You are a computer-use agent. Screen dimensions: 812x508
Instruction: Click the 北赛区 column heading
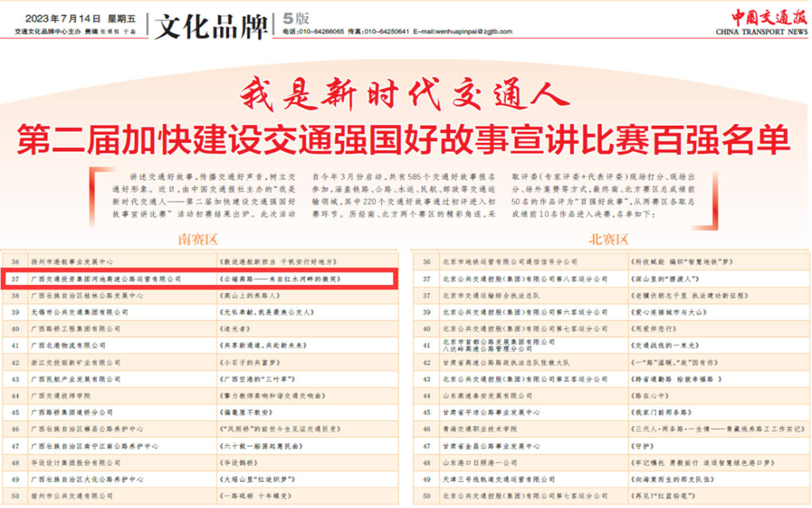[x=608, y=239]
